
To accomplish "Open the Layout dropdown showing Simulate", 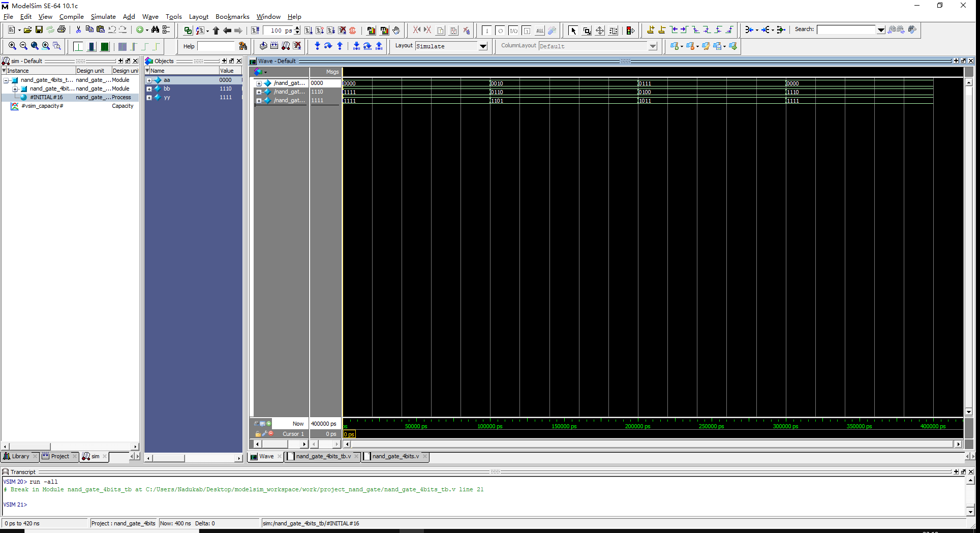I will [x=482, y=46].
